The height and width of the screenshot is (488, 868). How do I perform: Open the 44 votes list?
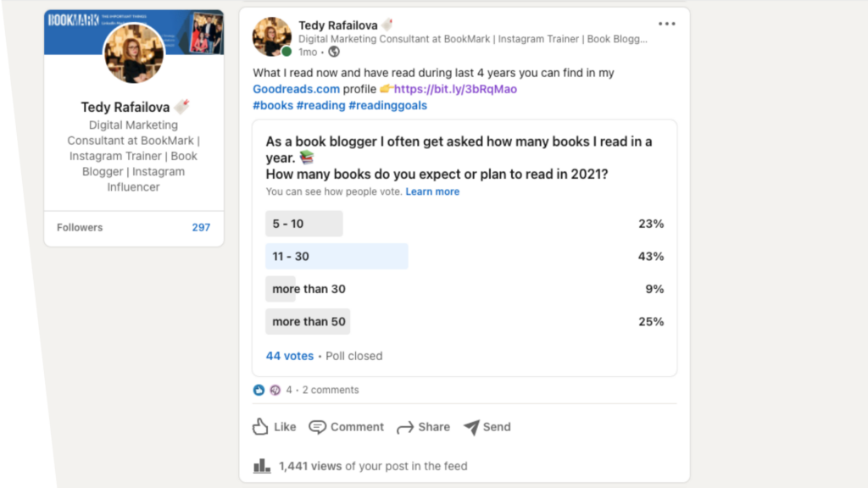tap(290, 356)
